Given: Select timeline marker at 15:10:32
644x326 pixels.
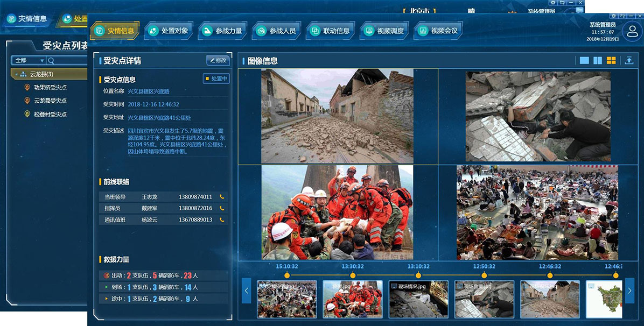Looking at the screenshot, I should (x=286, y=275).
